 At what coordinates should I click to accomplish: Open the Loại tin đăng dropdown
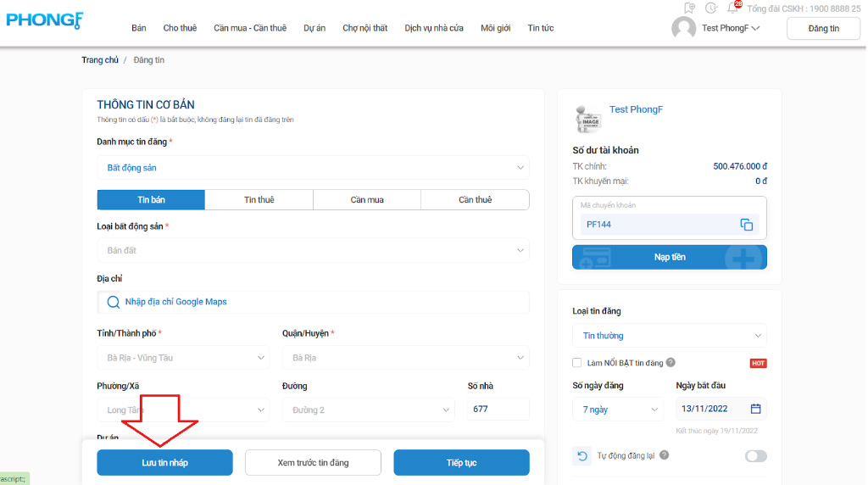point(669,336)
